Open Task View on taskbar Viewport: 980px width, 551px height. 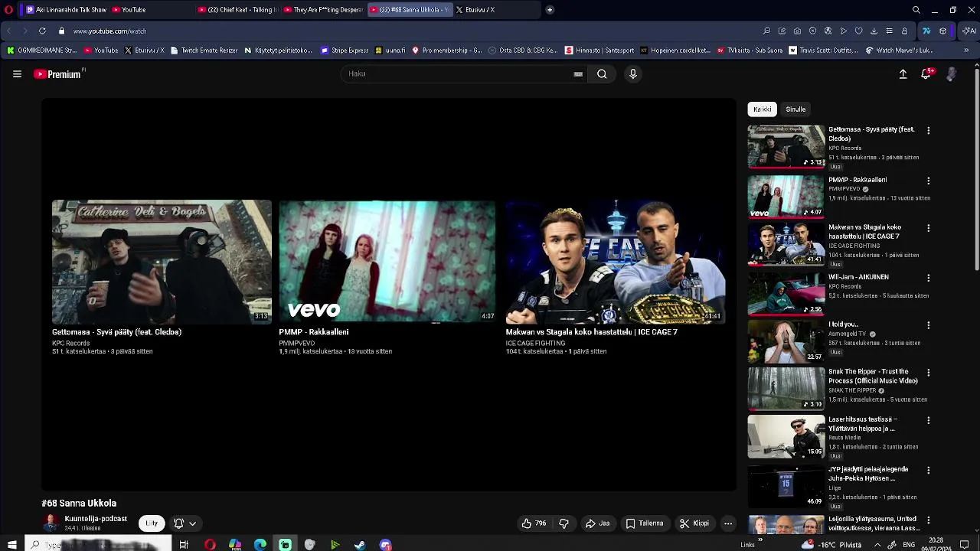[x=184, y=545]
